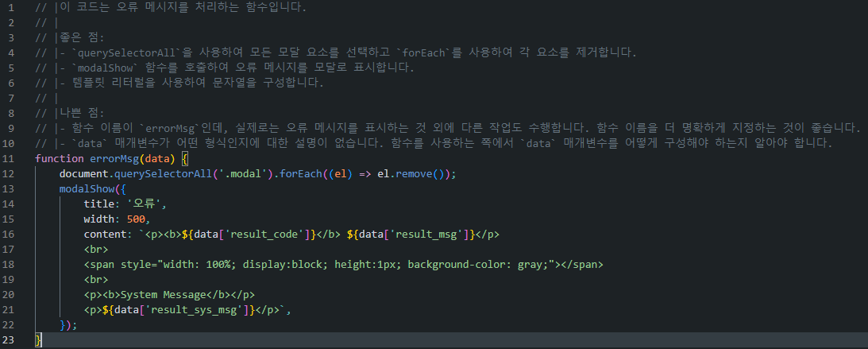
Task: Click the `querySelectorAll` mention in line 4 comment
Action: click(125, 52)
